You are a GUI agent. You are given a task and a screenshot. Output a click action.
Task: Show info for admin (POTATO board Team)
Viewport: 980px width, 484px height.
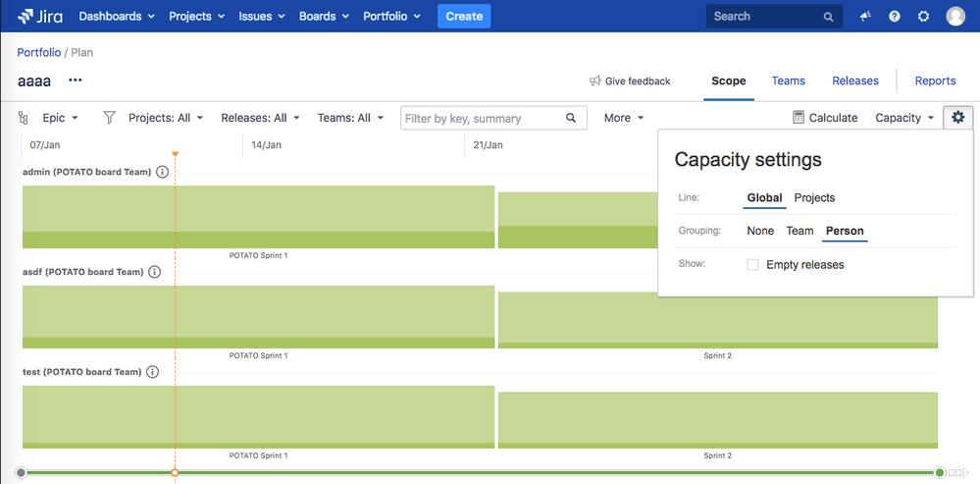[162, 172]
